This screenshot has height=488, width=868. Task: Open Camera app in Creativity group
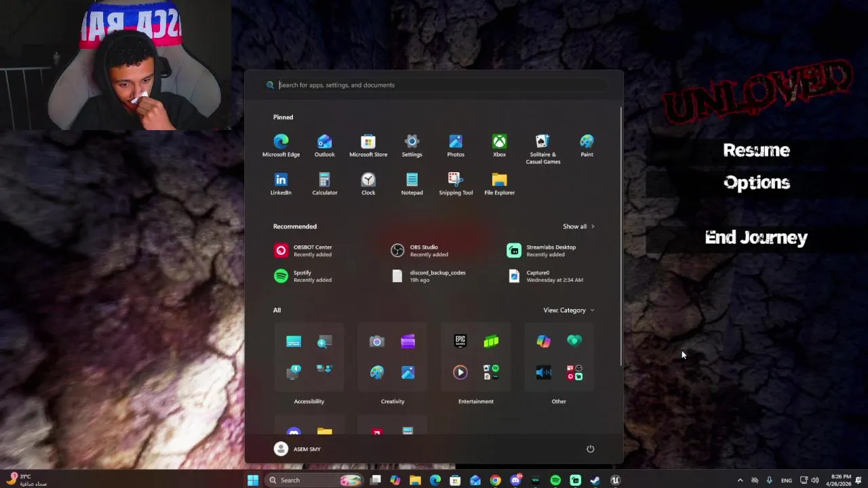377,341
